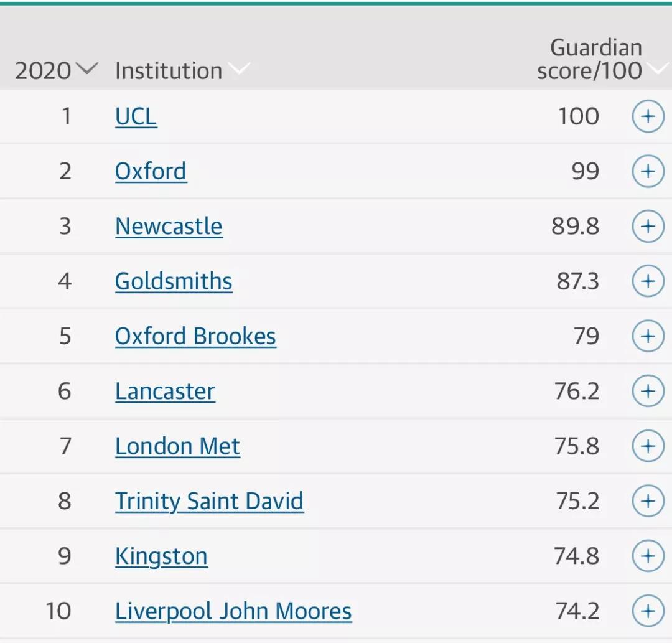672x643 pixels.
Task: Expand Oxford Brookes plus icon
Action: pyautogui.click(x=648, y=336)
